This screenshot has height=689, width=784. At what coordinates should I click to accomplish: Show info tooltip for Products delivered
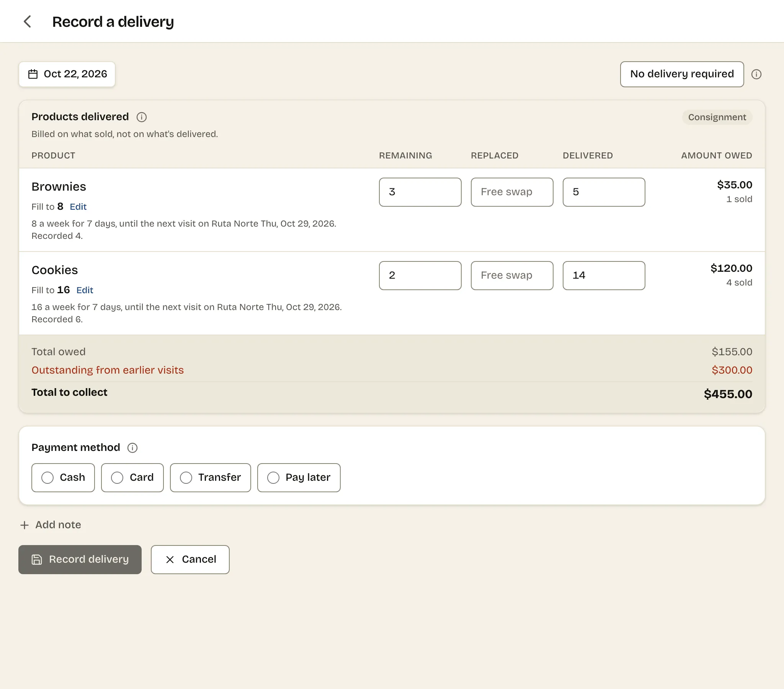[142, 117]
